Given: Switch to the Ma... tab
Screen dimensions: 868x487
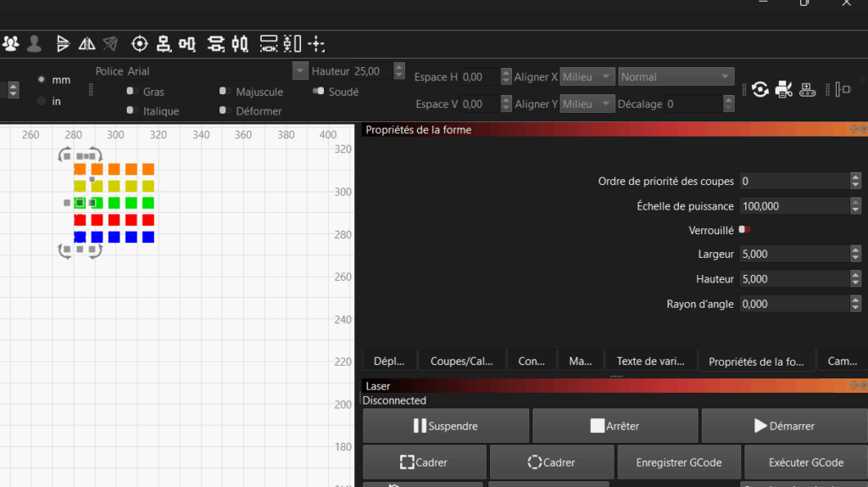Looking at the screenshot, I should pyautogui.click(x=580, y=361).
